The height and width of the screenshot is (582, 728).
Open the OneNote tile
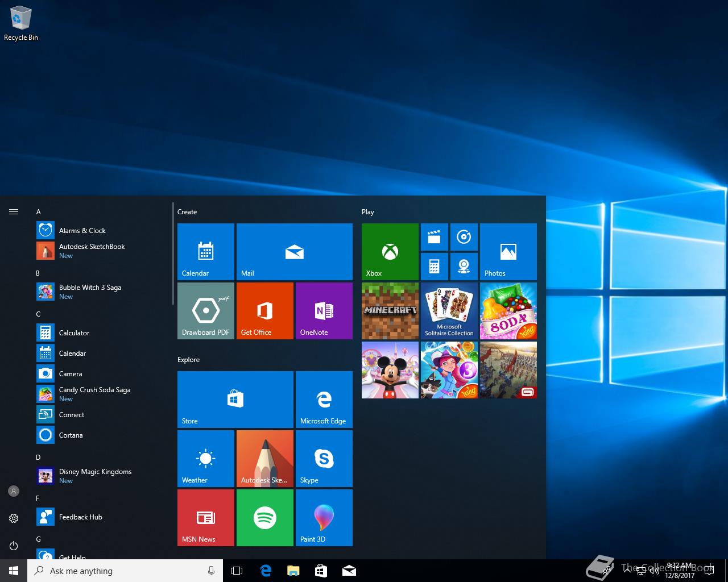point(324,311)
